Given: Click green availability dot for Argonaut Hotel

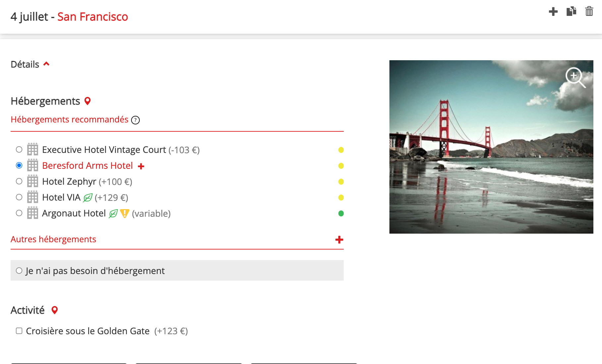Looking at the screenshot, I should [x=341, y=213].
